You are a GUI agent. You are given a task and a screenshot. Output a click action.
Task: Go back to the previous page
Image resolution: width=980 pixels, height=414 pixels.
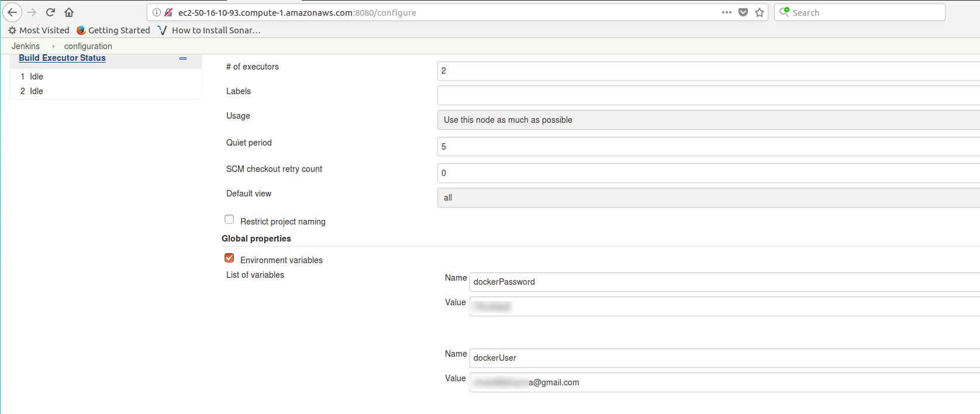(x=12, y=12)
